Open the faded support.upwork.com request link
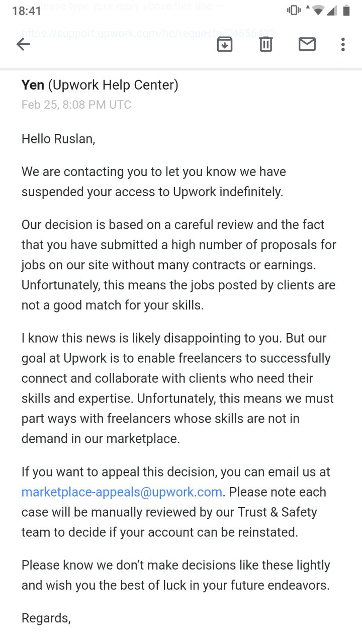Screen dimensions: 362x644 coord(148,34)
